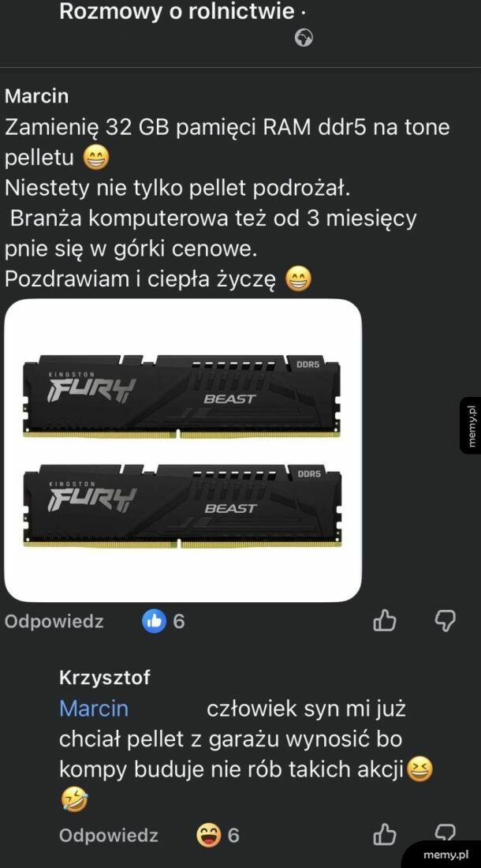Click the grinning emoji after życzę
Image resolution: width=481 pixels, height=868 pixels.
click(x=299, y=279)
